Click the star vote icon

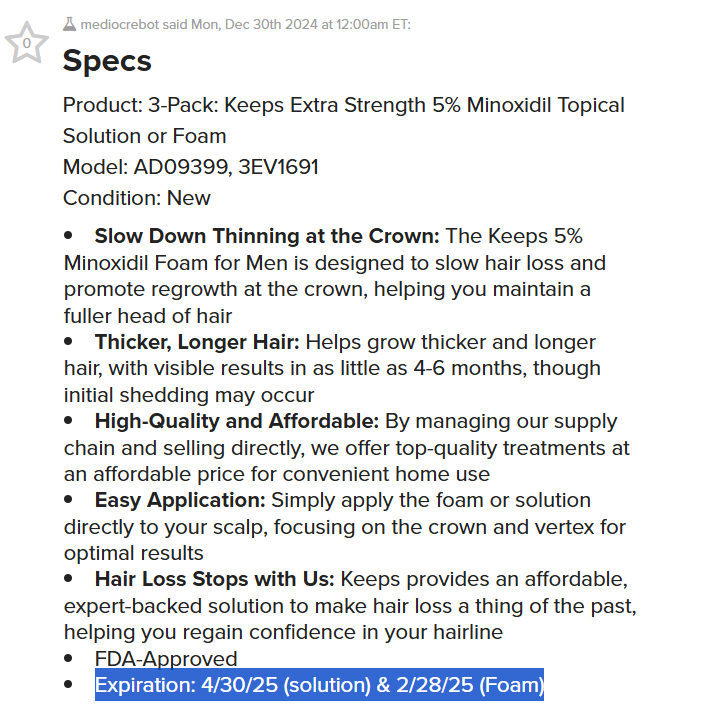click(x=27, y=44)
